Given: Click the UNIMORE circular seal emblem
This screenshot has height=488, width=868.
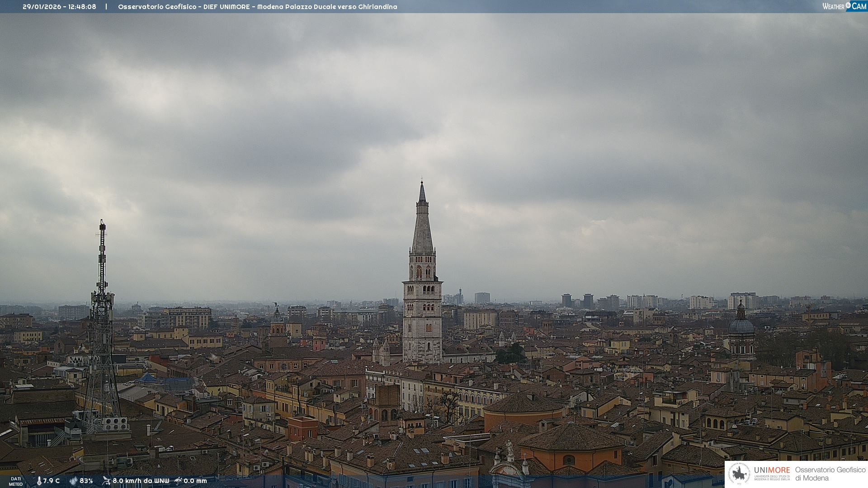Looking at the screenshot, I should click(x=739, y=474).
